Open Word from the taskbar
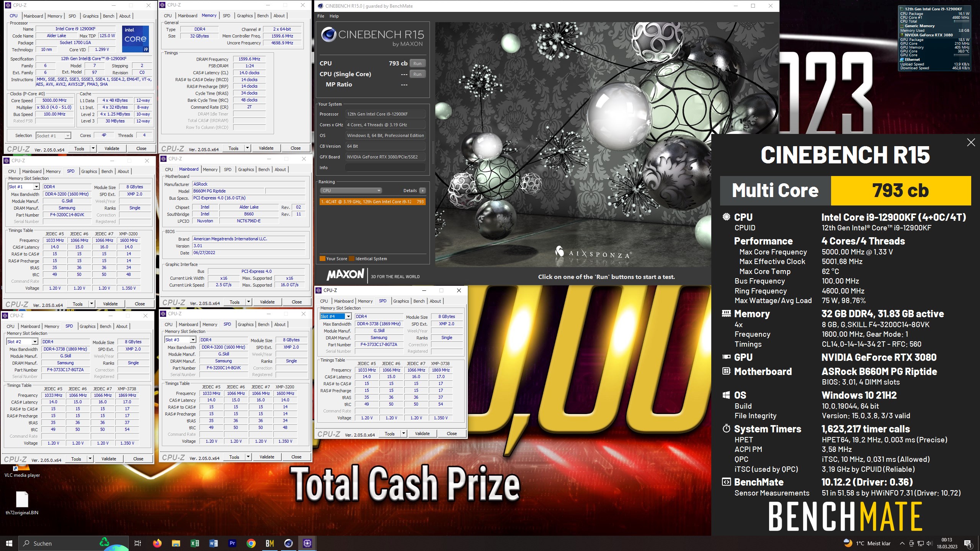 coord(213,543)
